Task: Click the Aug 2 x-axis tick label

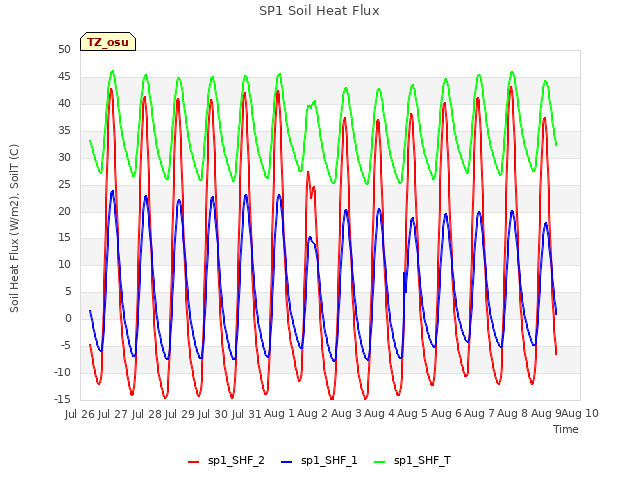Action: pos(313,413)
